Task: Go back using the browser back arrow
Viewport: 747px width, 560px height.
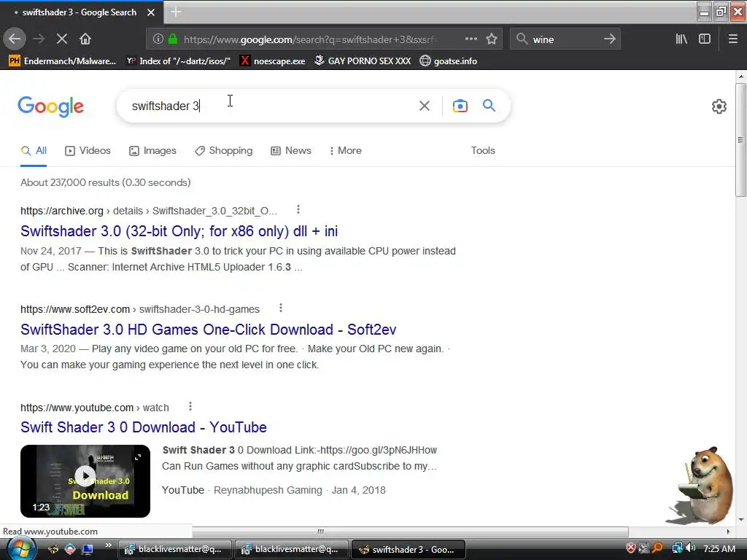Action: (15, 39)
